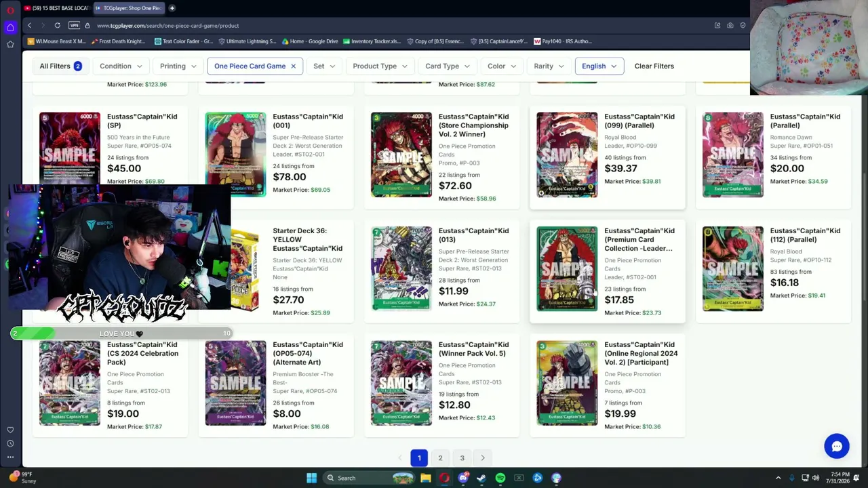Go to results page 3
The width and height of the screenshot is (868, 488).
point(462,458)
